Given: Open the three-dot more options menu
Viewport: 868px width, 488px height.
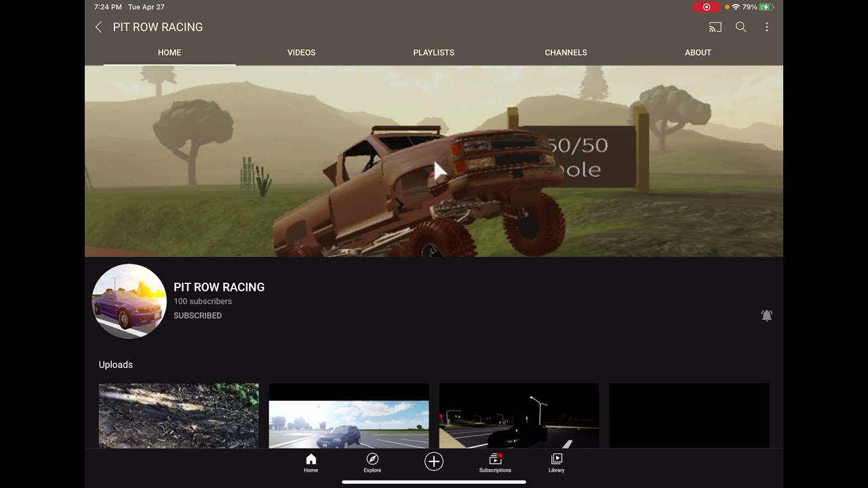Looking at the screenshot, I should [767, 27].
